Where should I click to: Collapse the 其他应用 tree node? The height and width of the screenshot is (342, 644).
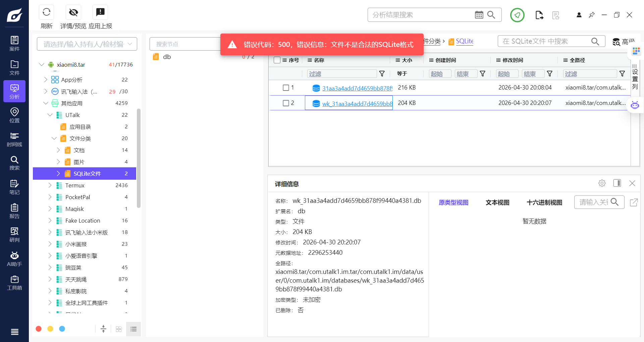coord(46,103)
